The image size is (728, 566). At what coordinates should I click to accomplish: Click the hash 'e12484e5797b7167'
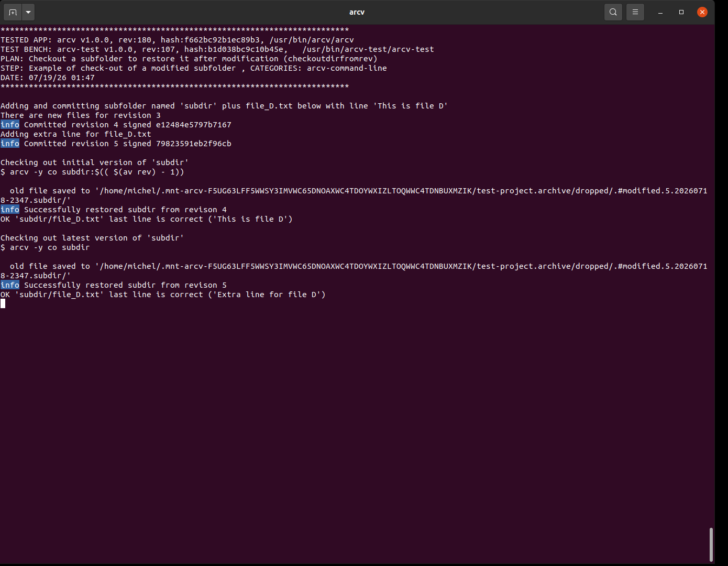tap(194, 125)
